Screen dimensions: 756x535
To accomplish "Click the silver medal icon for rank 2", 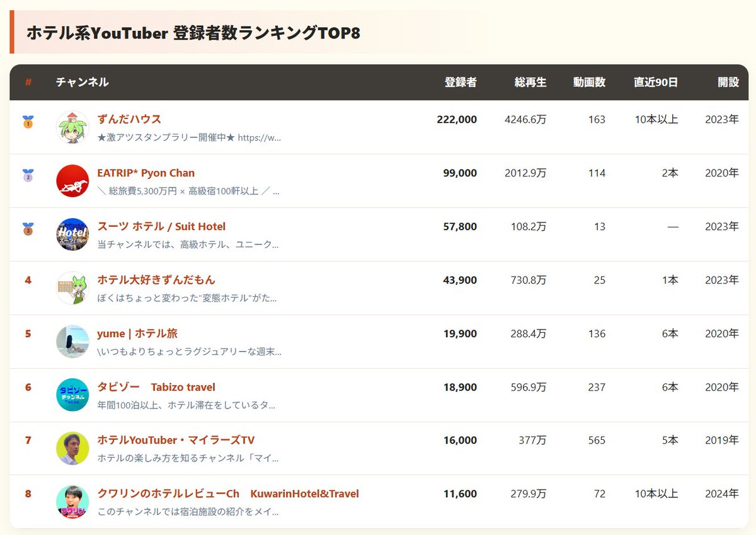I will pyautogui.click(x=28, y=175).
